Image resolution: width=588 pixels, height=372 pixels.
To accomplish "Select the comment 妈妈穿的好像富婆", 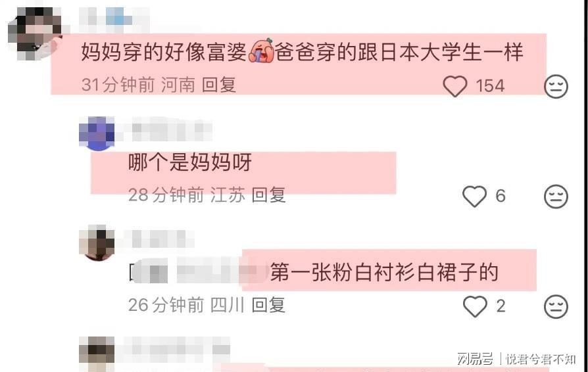I will click(164, 51).
